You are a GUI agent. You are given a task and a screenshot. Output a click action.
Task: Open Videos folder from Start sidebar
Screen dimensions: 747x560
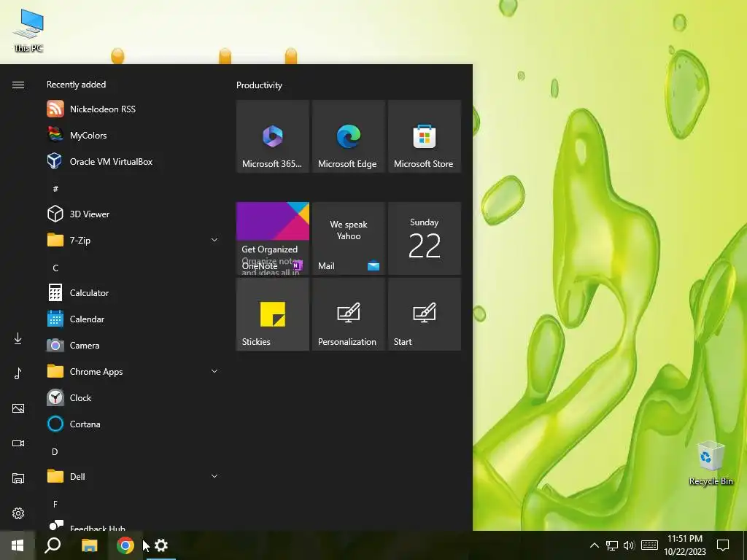pyautogui.click(x=18, y=443)
